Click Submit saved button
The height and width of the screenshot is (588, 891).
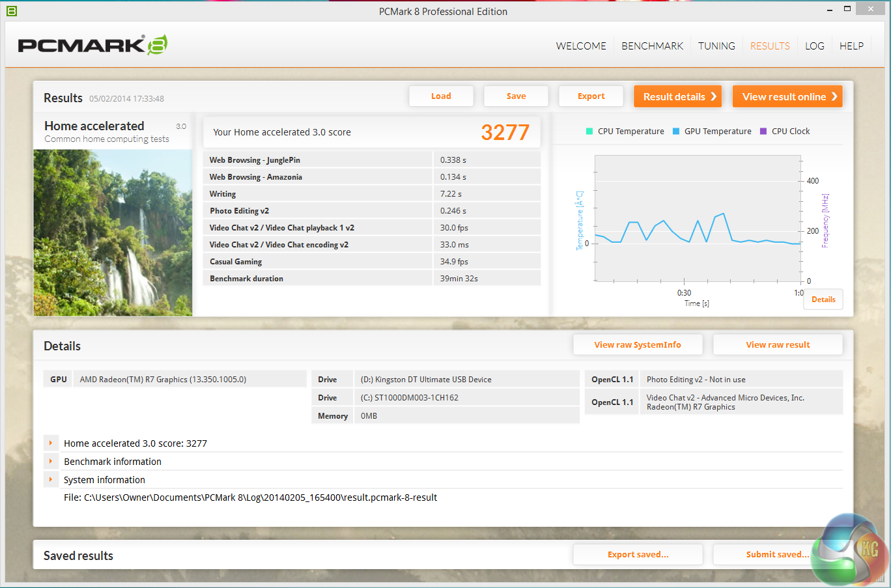tap(778, 555)
